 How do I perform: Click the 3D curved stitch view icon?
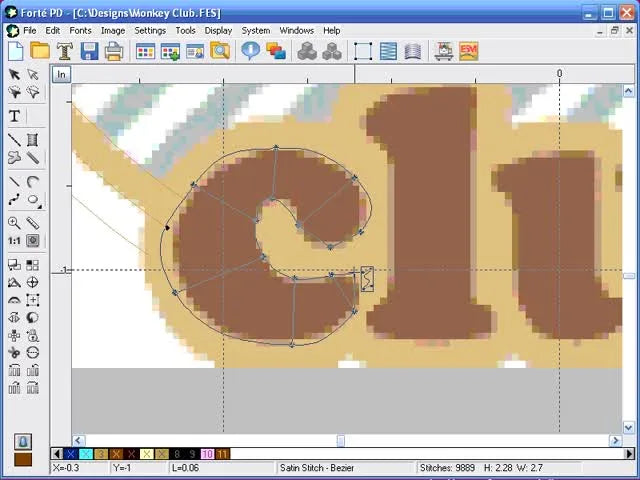point(413,51)
